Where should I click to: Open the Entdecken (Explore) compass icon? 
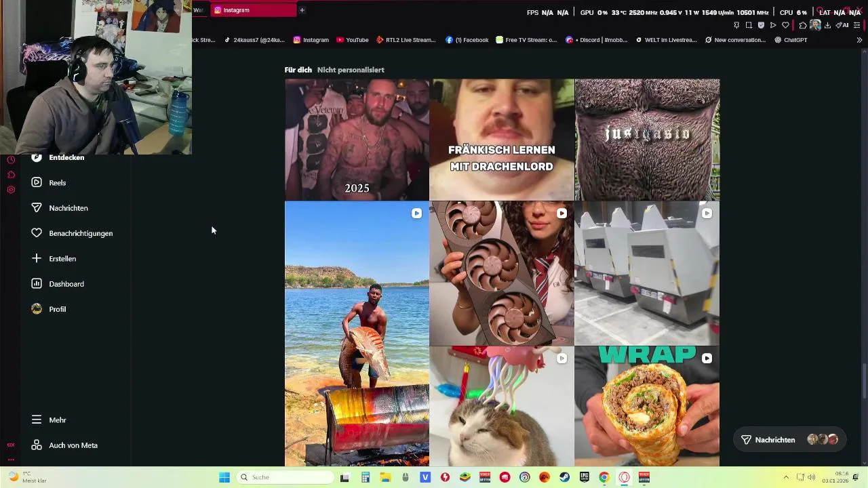click(x=37, y=157)
